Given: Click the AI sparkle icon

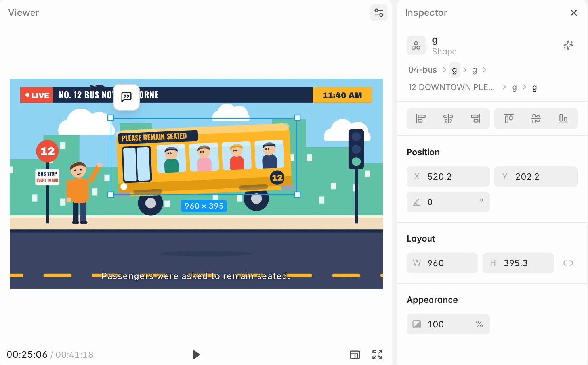Looking at the screenshot, I should [568, 45].
